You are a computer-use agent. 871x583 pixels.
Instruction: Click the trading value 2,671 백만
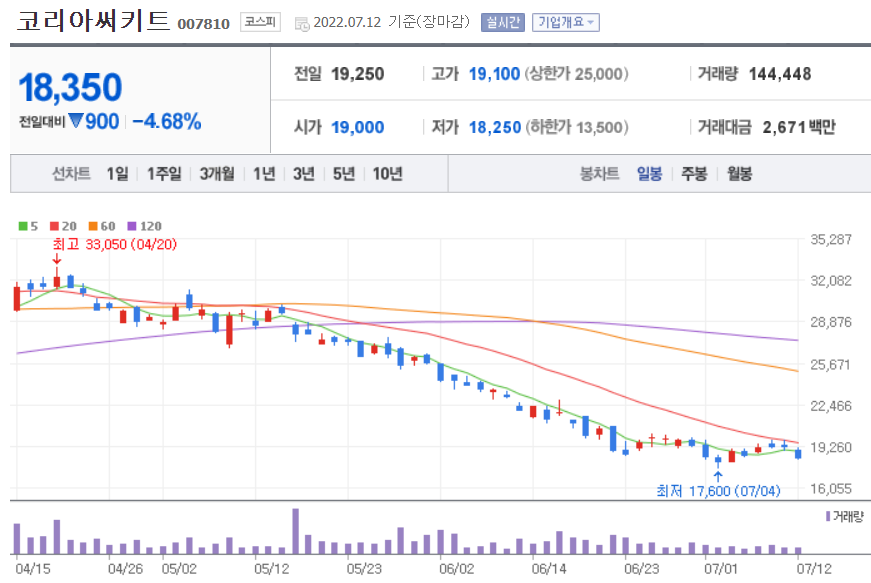pyautogui.click(x=799, y=127)
